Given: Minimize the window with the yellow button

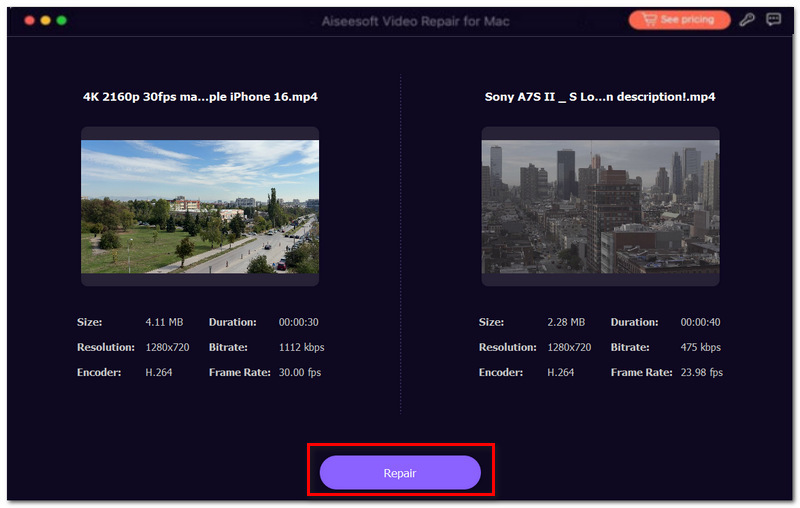Looking at the screenshot, I should click(45, 20).
